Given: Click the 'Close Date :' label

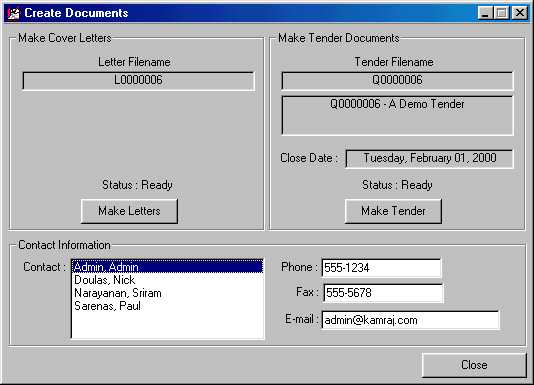Looking at the screenshot, I should click(x=309, y=158).
